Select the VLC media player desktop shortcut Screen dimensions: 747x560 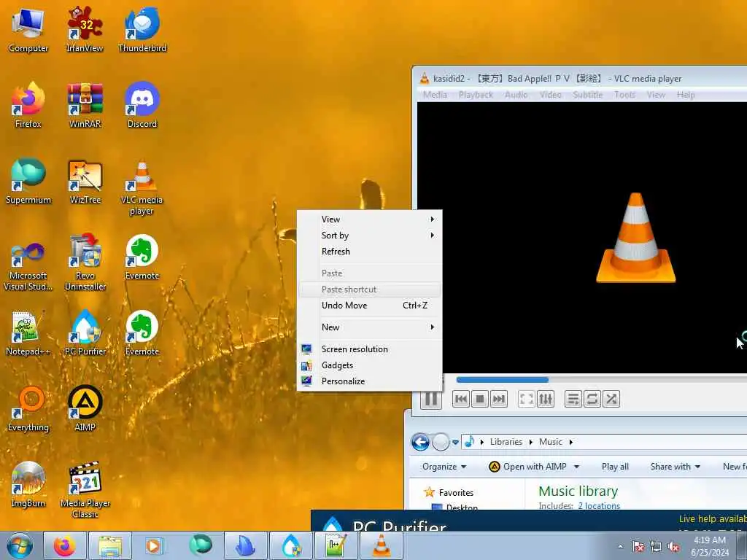tap(142, 188)
